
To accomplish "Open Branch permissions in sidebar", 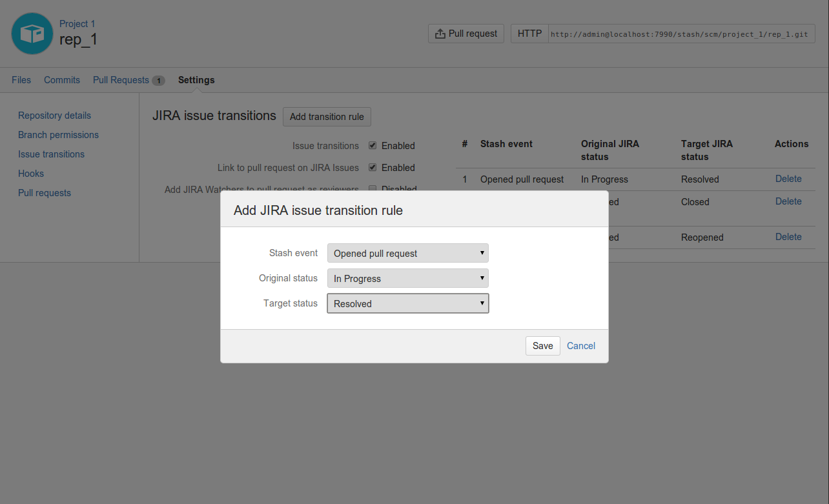I will pyautogui.click(x=58, y=135).
